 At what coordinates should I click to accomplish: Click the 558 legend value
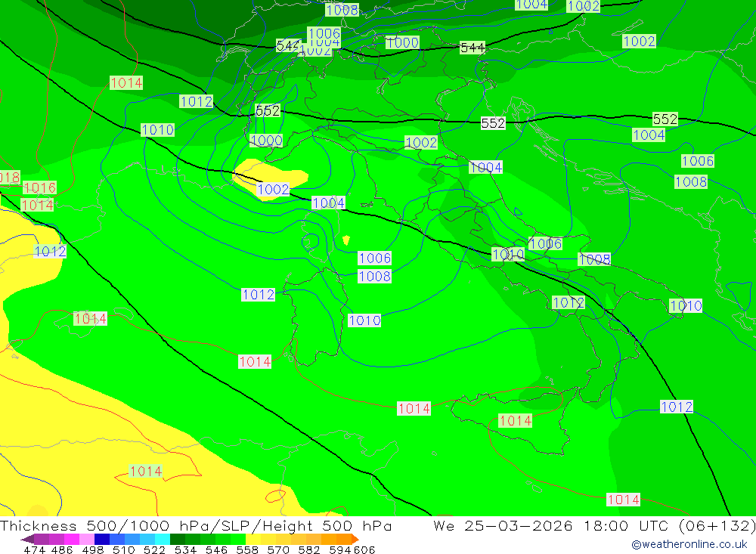coord(247,549)
